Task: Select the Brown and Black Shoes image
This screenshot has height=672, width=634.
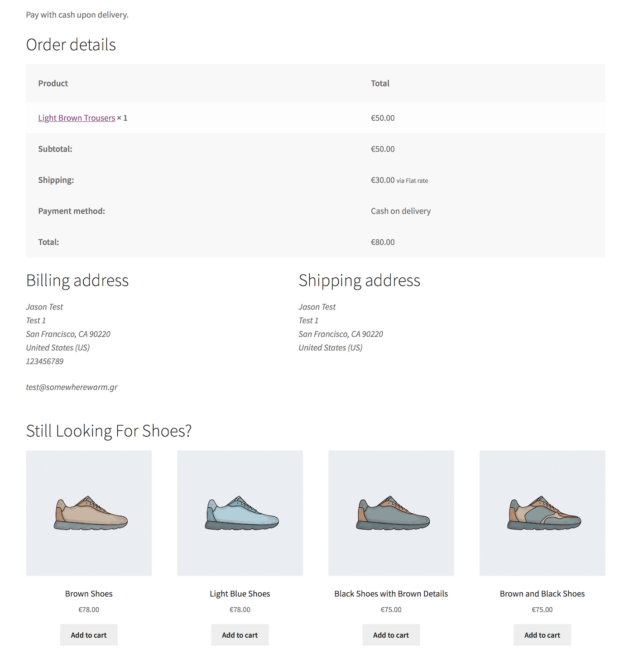Action: [543, 513]
